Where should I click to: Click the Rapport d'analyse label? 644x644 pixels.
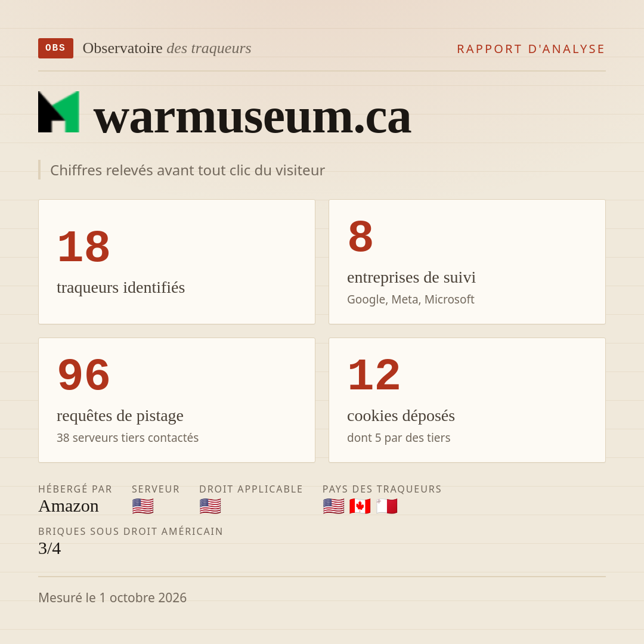(531, 49)
